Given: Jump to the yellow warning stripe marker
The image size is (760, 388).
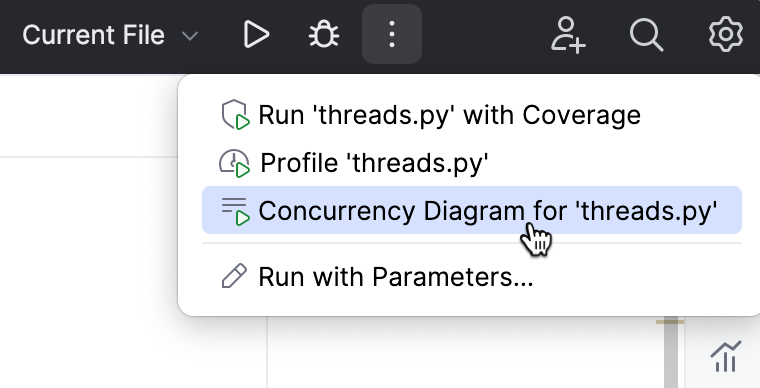Looking at the screenshot, I should [670, 322].
